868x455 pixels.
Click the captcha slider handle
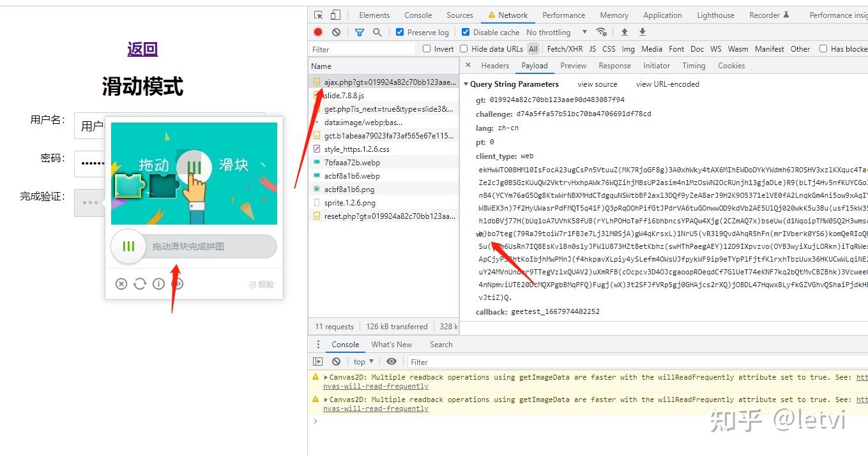pyautogui.click(x=128, y=246)
